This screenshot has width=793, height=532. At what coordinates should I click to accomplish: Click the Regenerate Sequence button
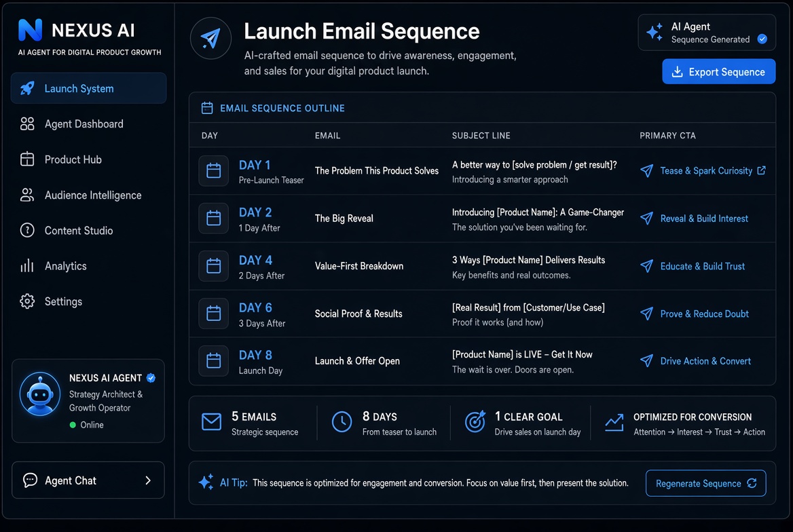[706, 483]
